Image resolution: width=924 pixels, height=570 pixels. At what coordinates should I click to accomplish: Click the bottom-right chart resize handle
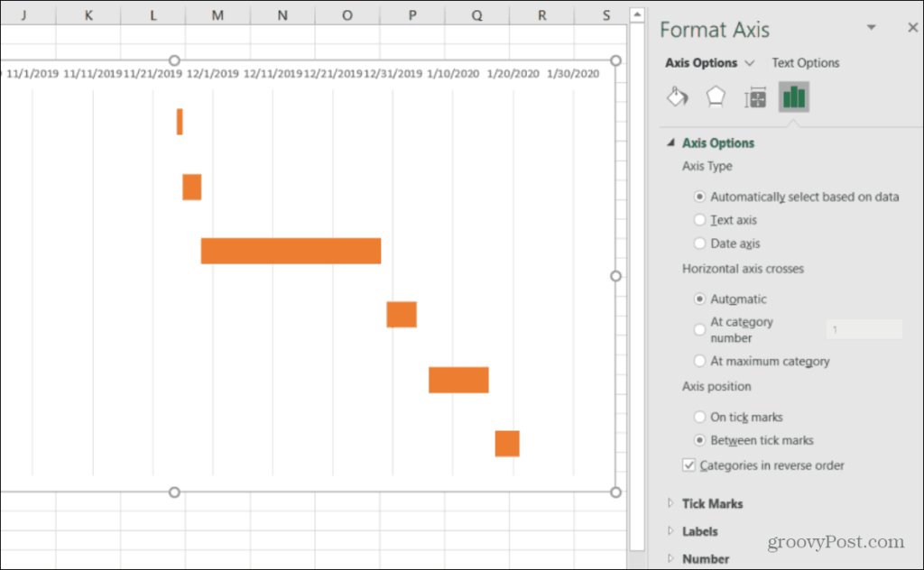tap(615, 492)
